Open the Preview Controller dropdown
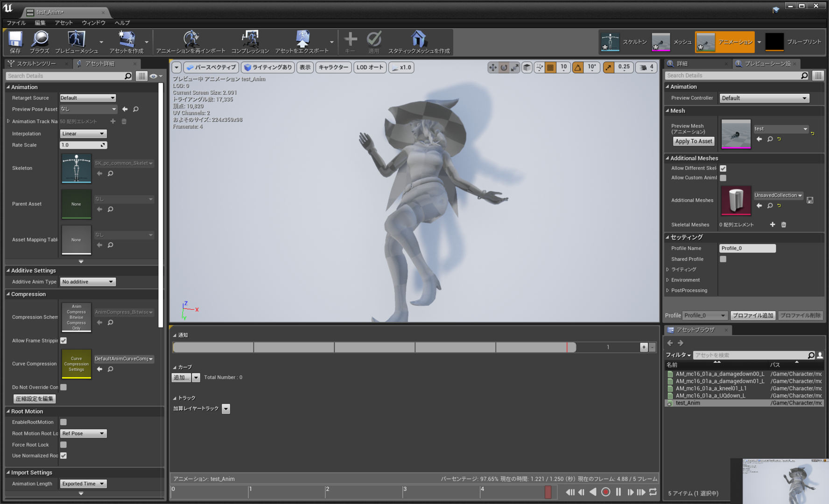The image size is (829, 504). 764,98
